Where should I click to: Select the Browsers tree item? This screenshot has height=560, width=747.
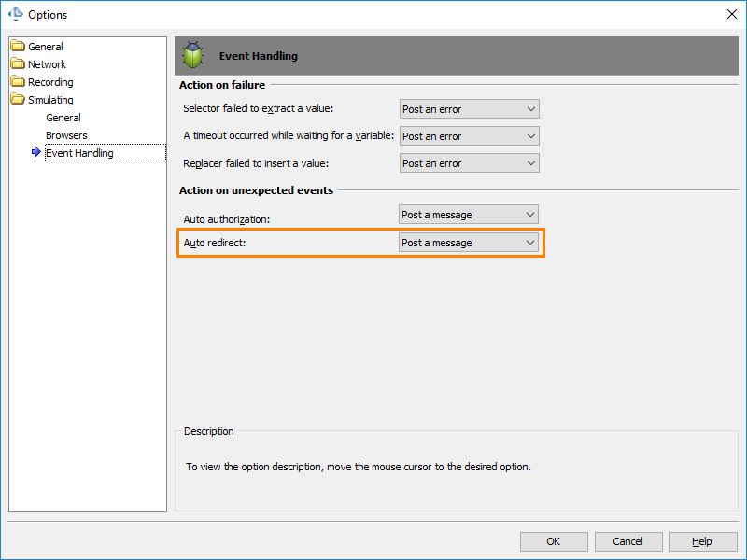[66, 135]
